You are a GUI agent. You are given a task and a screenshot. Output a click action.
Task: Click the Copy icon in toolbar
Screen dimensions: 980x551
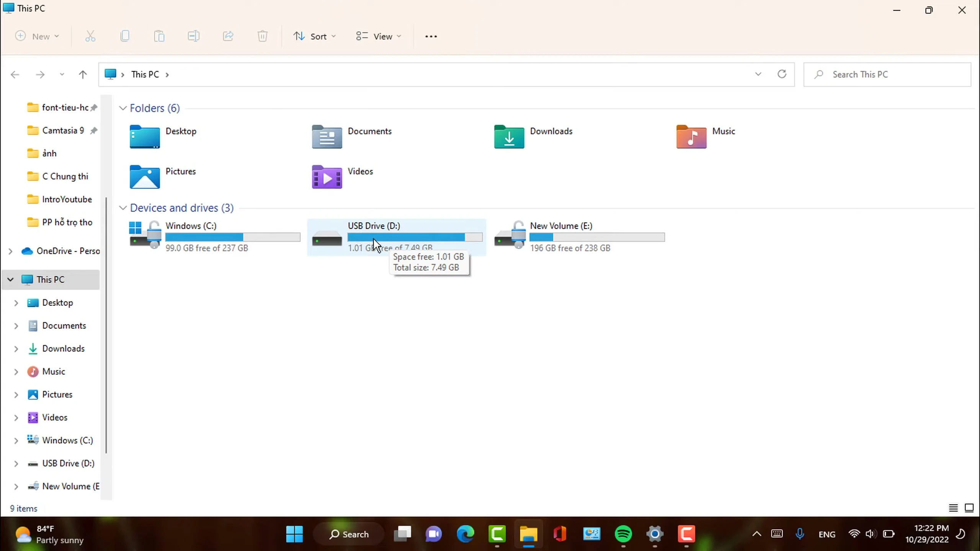125,36
